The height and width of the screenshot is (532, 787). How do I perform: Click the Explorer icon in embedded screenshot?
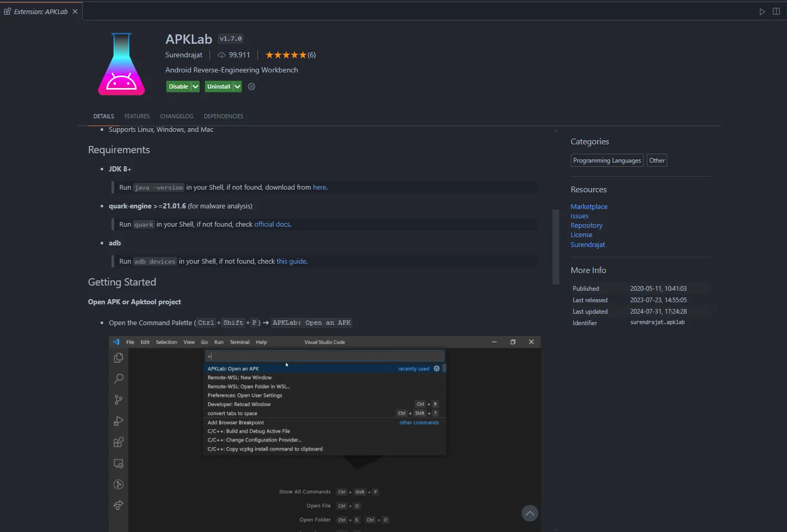pyautogui.click(x=118, y=357)
